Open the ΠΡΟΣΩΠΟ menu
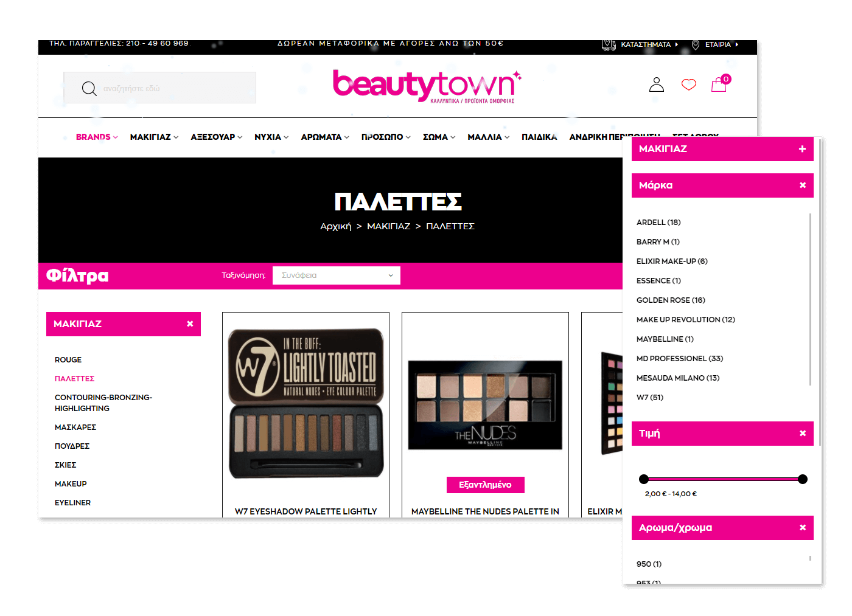 tap(386, 137)
